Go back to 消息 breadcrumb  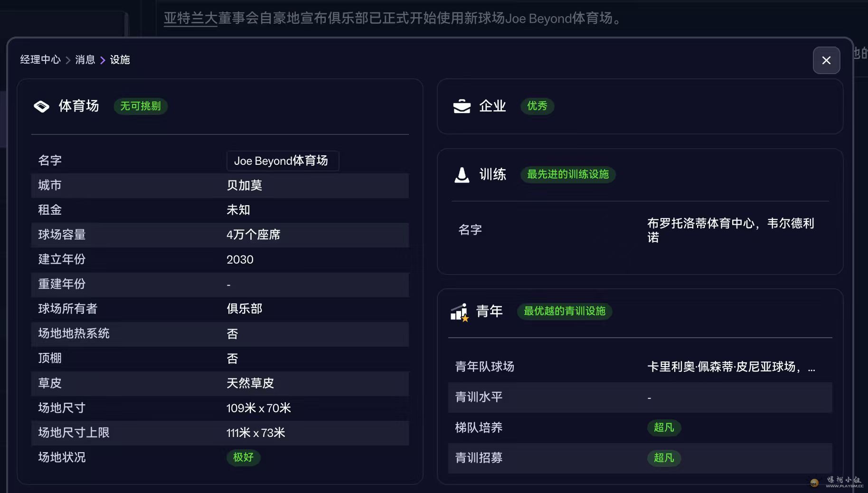point(85,60)
